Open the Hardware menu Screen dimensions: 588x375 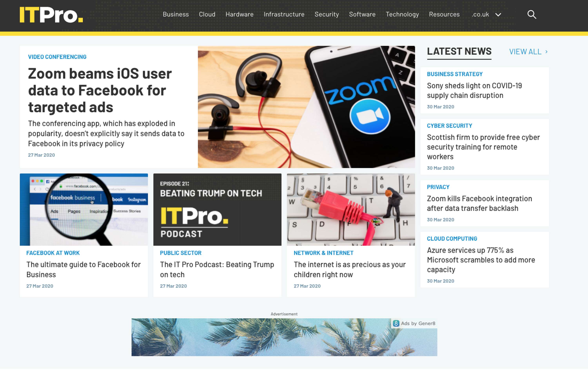240,14
